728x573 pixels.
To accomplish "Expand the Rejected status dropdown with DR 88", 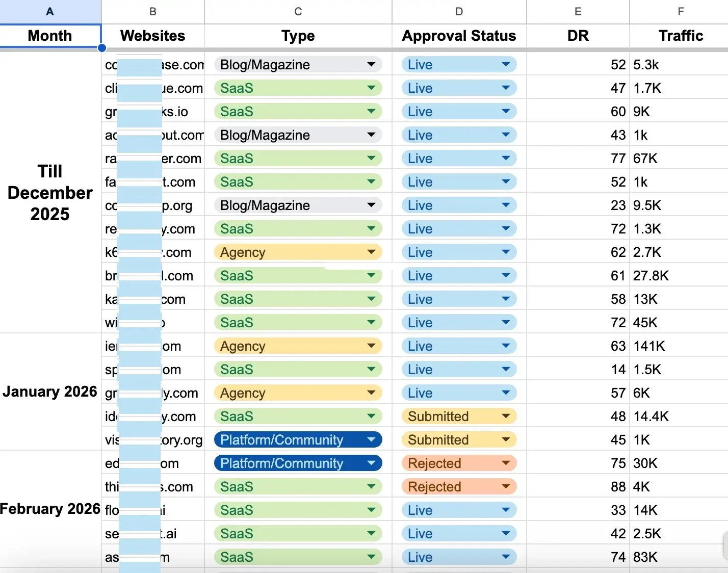I will (505, 486).
